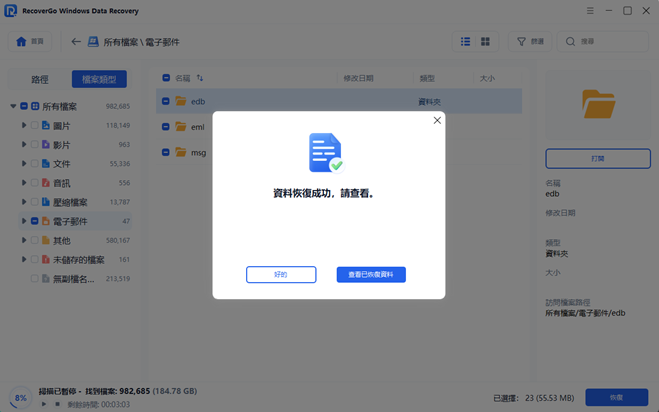Click the 未儲存的檔案 category icon
The image size is (659, 412).
pos(46,259)
